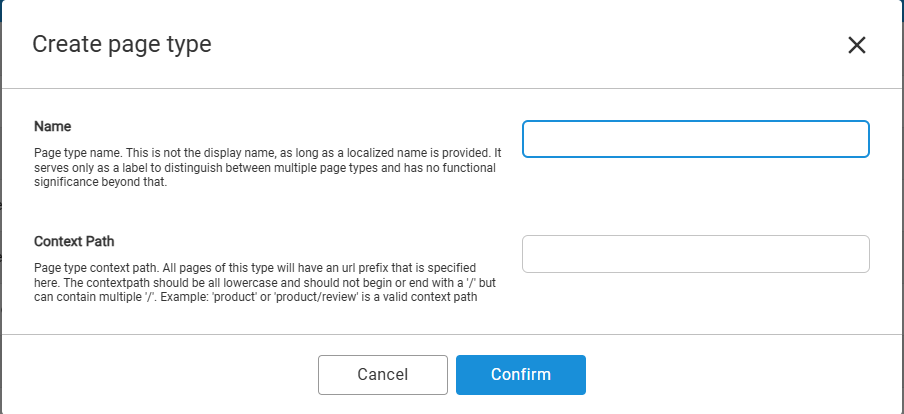This screenshot has width=904, height=414.
Task: Click the white outlined Cancel button label
Action: coord(382,375)
